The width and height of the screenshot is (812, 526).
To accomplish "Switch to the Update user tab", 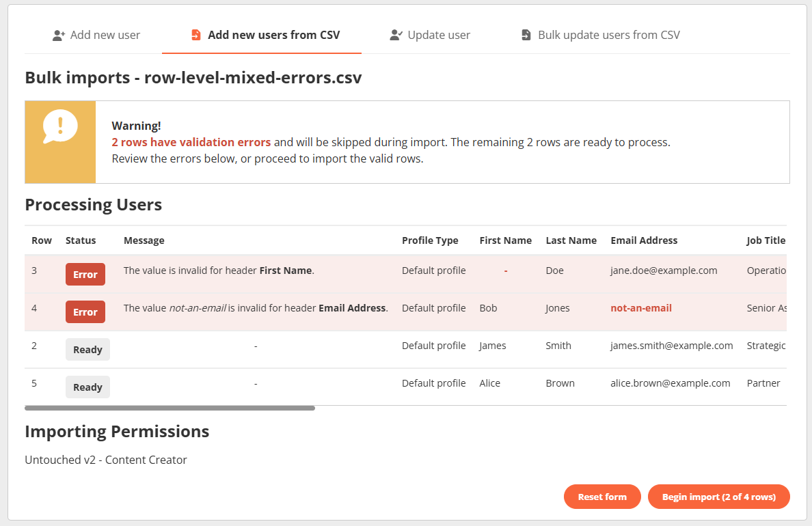I will (x=430, y=36).
